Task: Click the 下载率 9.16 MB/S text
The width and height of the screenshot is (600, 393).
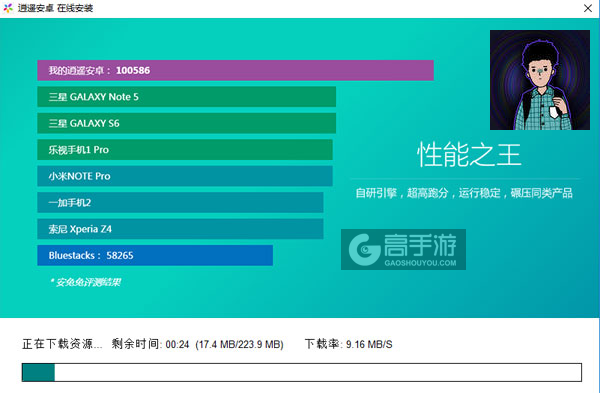Action: coord(349,344)
